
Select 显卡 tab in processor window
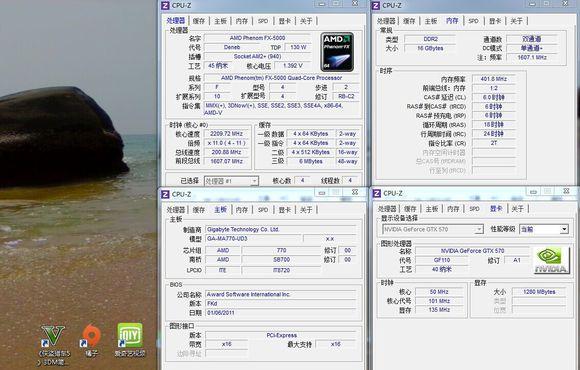(x=284, y=21)
